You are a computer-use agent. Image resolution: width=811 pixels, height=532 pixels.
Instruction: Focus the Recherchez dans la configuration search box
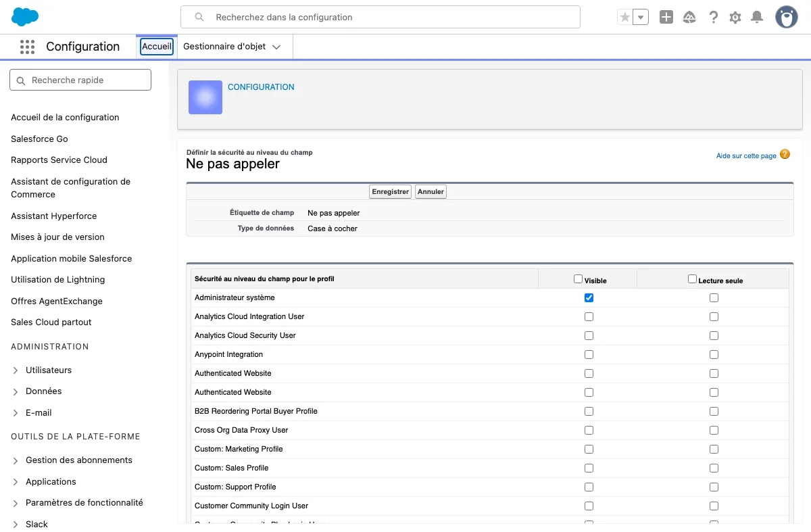(x=380, y=17)
